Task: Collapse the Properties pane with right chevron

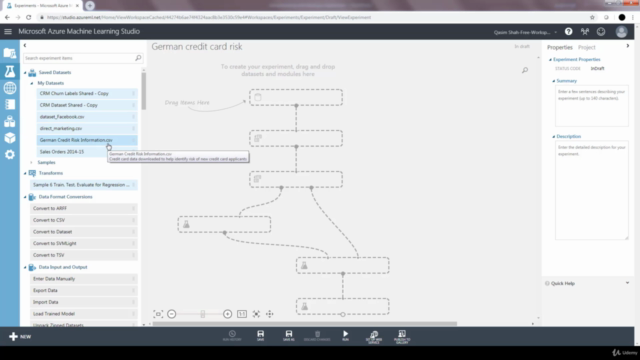Action: coord(628,46)
